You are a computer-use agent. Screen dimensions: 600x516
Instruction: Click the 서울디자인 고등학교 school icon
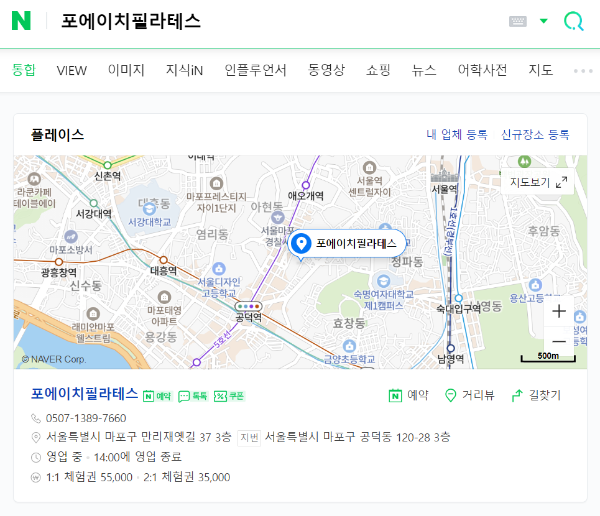[x=218, y=269]
